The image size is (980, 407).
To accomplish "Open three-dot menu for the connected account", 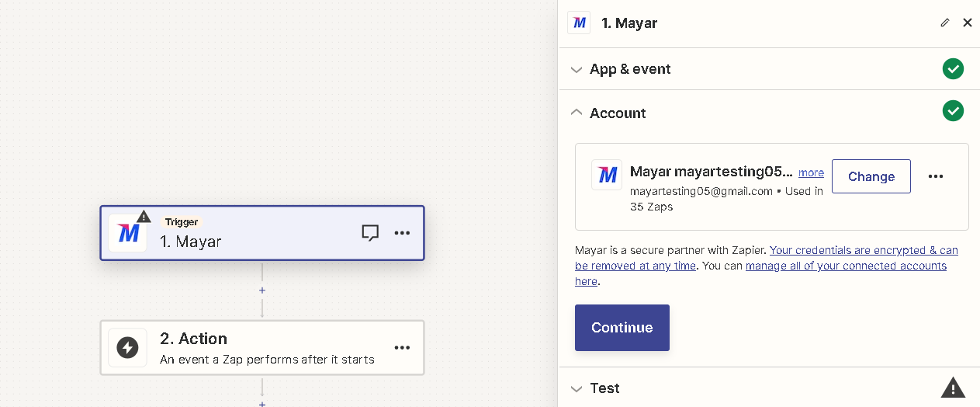I will click(x=936, y=176).
